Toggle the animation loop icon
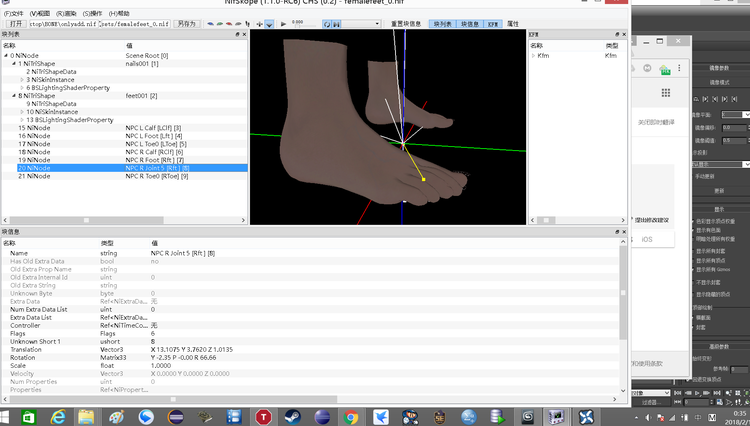The image size is (750, 426). (x=327, y=24)
